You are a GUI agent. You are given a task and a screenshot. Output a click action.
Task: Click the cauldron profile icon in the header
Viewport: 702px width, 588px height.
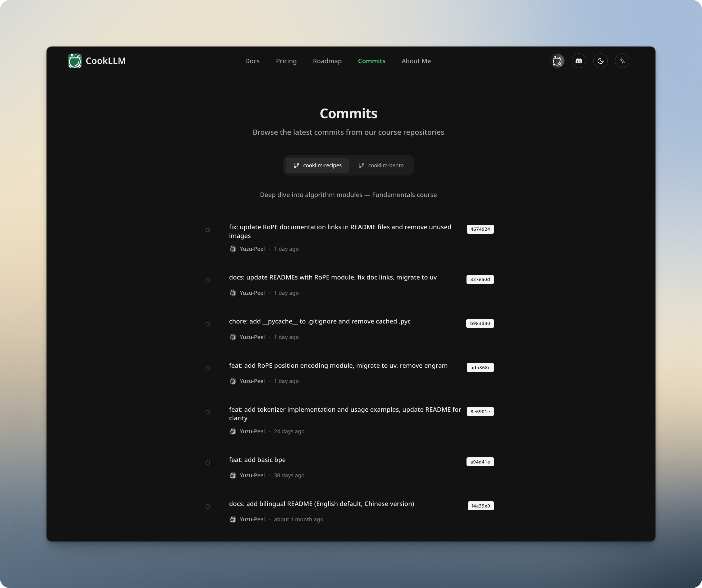557,60
